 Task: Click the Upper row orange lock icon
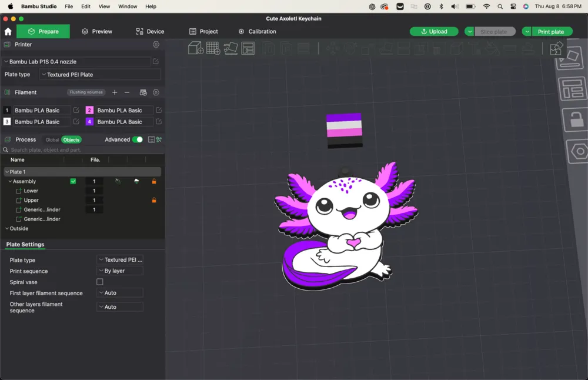point(153,201)
